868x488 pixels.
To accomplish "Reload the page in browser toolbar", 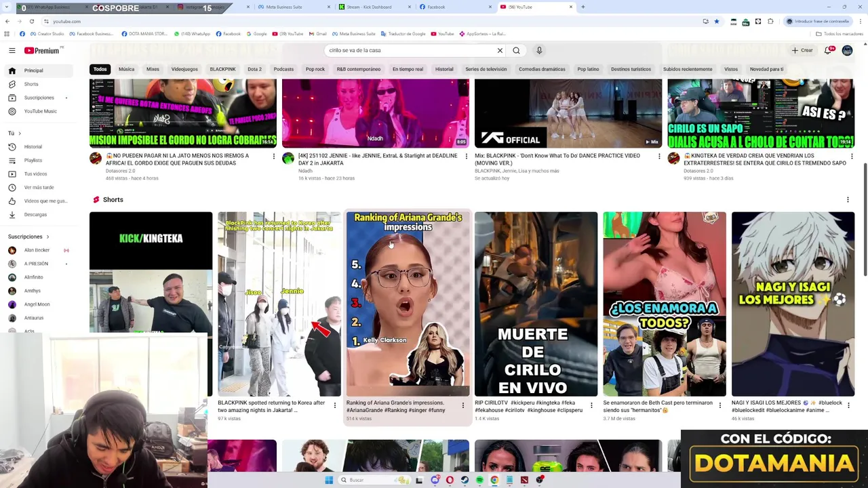I will [31, 21].
